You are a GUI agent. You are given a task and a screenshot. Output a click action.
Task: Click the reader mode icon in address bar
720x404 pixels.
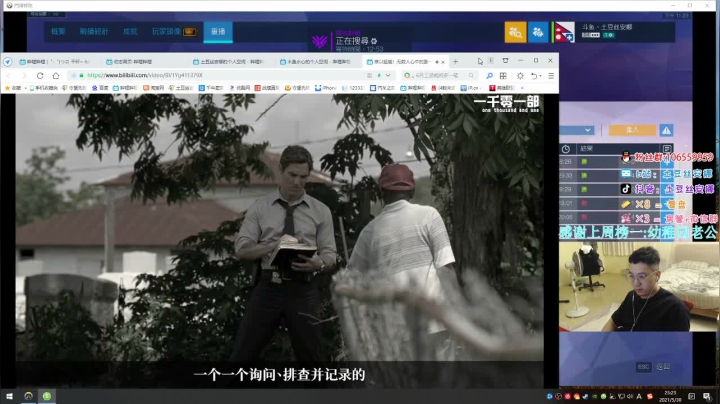[x=369, y=75]
